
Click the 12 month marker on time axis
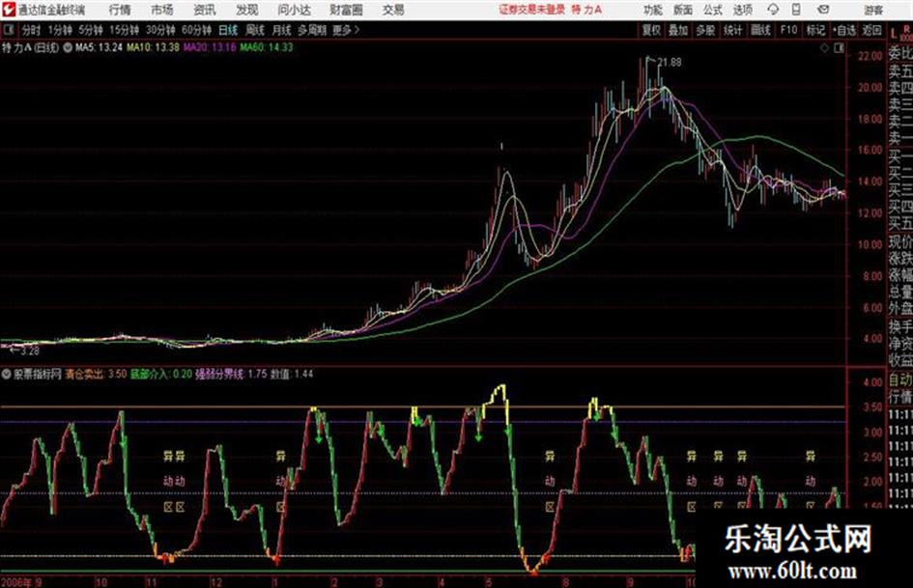216,582
